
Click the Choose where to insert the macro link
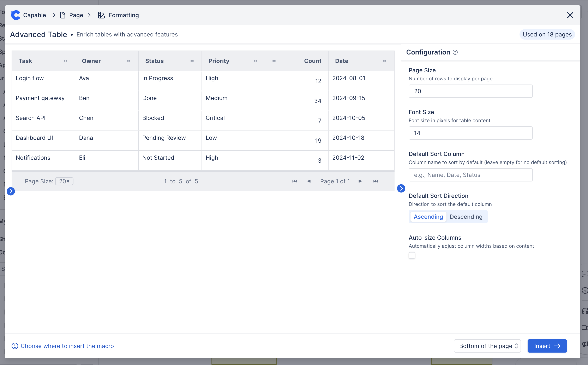[67, 346]
